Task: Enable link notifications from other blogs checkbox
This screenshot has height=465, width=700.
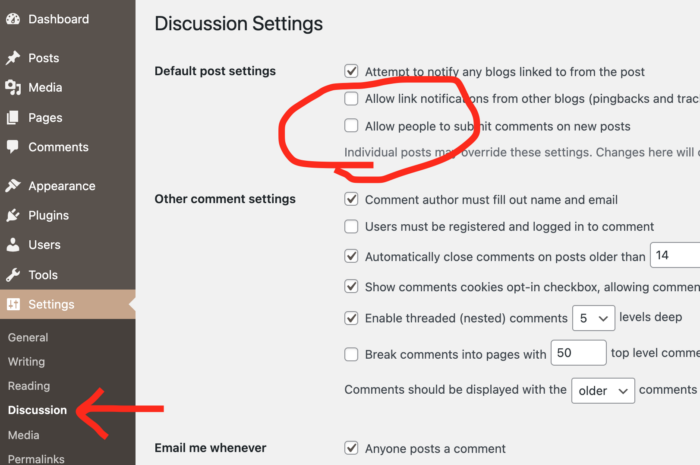Action: pyautogui.click(x=351, y=99)
